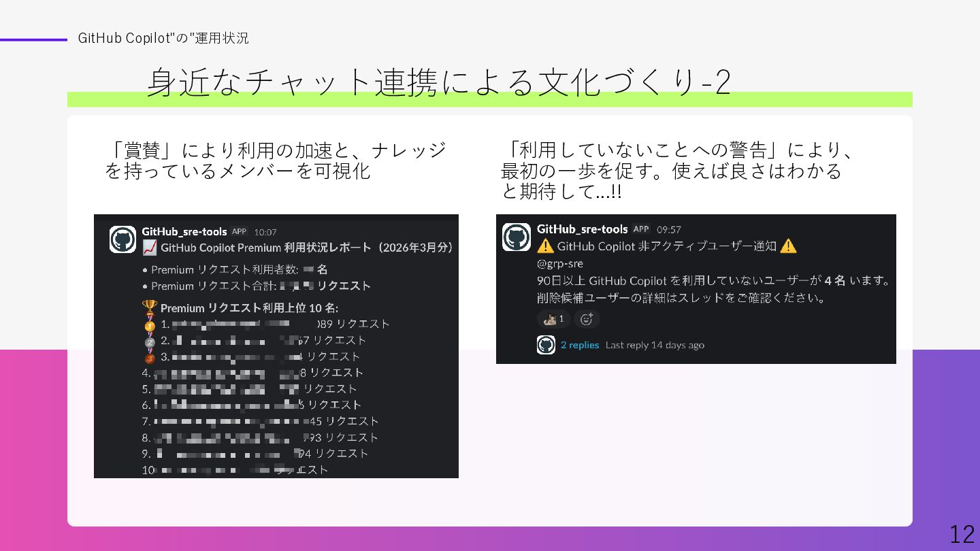The width and height of the screenshot is (980, 551).
Task: Click the 'Premium リクエスト利用者数' line
Action: tap(235, 270)
